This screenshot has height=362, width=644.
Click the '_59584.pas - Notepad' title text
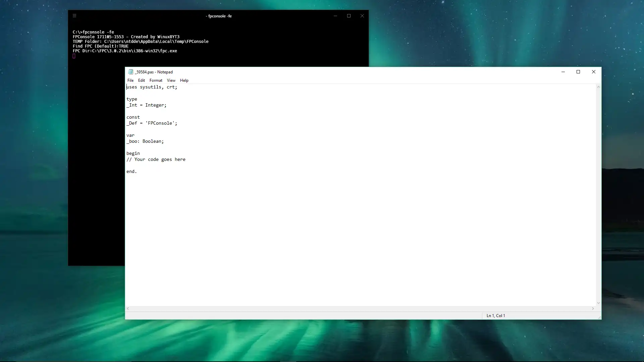(154, 72)
